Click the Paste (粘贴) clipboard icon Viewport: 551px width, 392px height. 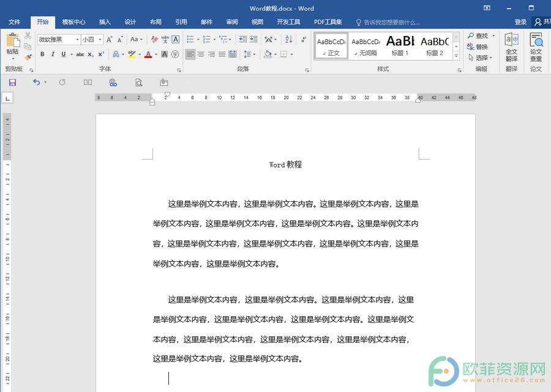point(13,40)
